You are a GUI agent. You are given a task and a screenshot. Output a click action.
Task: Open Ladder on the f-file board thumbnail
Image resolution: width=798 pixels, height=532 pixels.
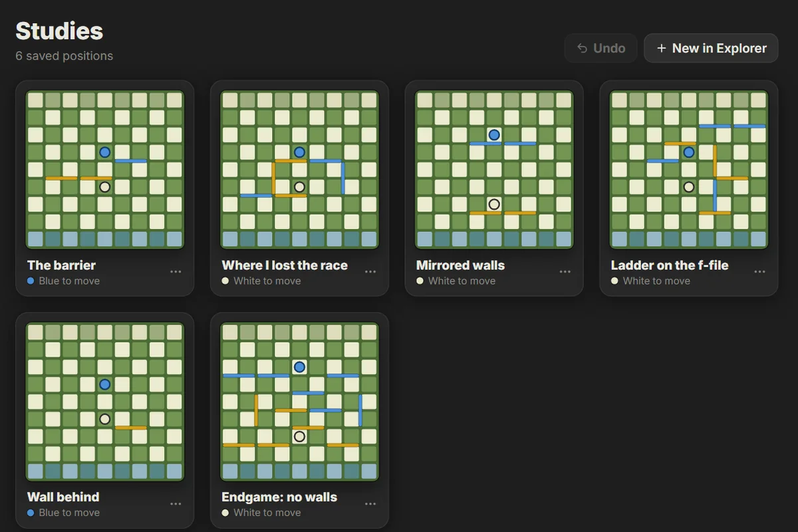(x=689, y=170)
